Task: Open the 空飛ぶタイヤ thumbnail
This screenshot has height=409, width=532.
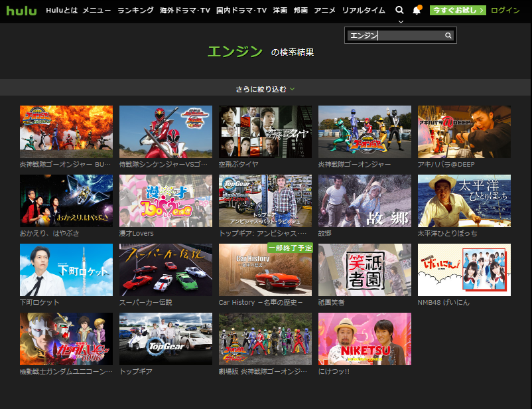Action: [265, 131]
